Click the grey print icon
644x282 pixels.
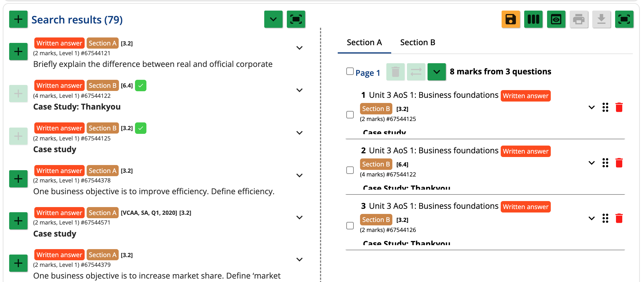point(579,19)
